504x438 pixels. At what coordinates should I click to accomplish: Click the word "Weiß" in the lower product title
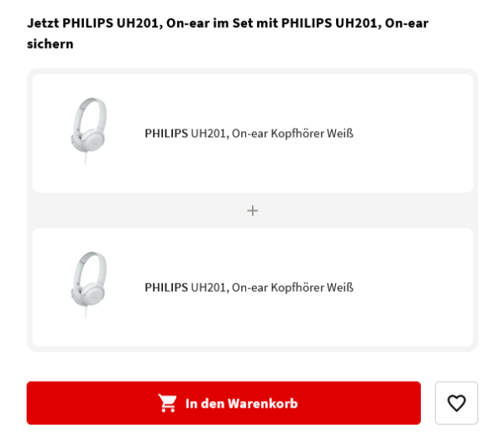[x=340, y=288]
